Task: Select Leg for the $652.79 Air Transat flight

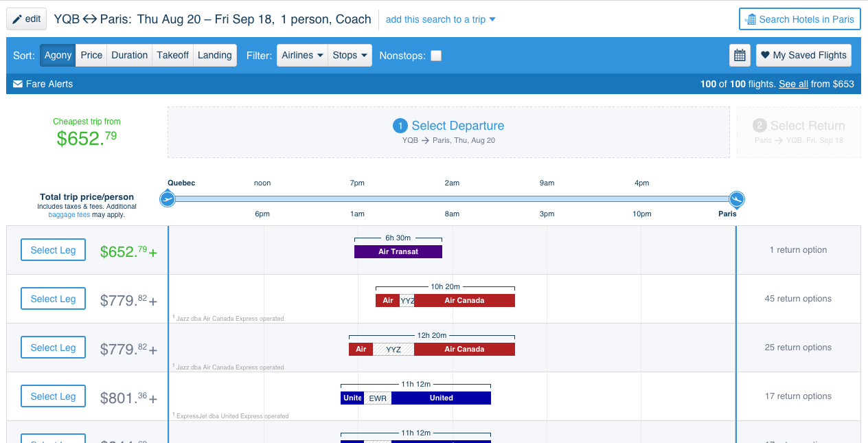Action: (x=54, y=250)
